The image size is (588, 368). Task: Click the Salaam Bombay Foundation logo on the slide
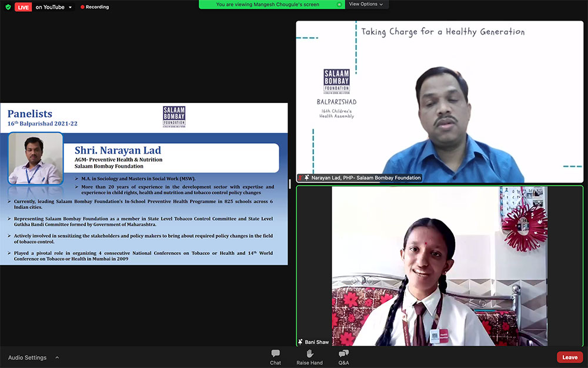174,117
